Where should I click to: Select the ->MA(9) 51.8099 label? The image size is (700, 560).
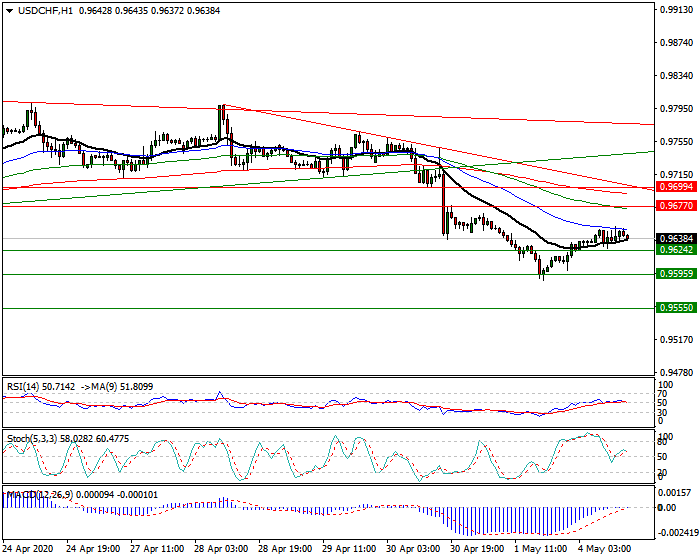coord(117,387)
